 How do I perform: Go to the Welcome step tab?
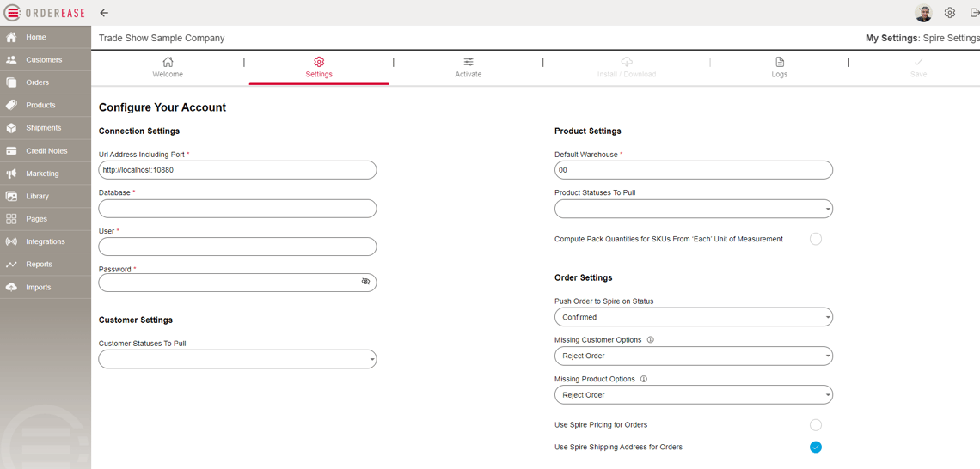point(168,68)
